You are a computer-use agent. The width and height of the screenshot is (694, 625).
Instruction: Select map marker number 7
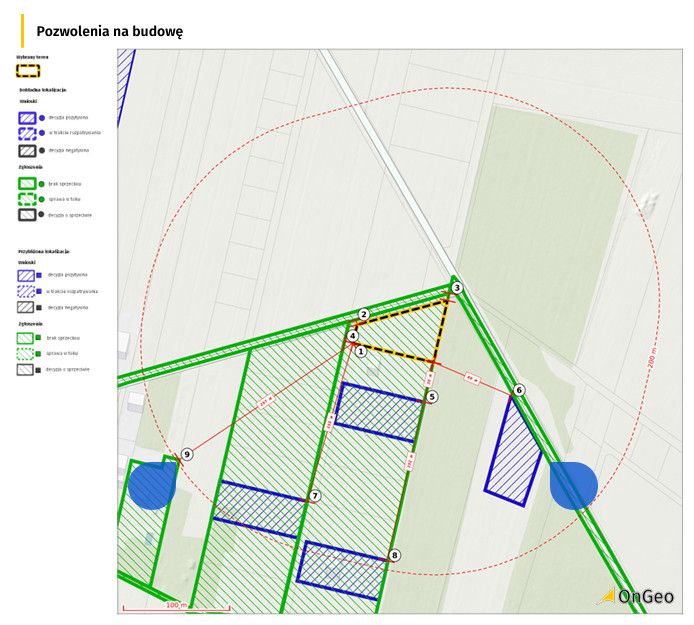[314, 496]
